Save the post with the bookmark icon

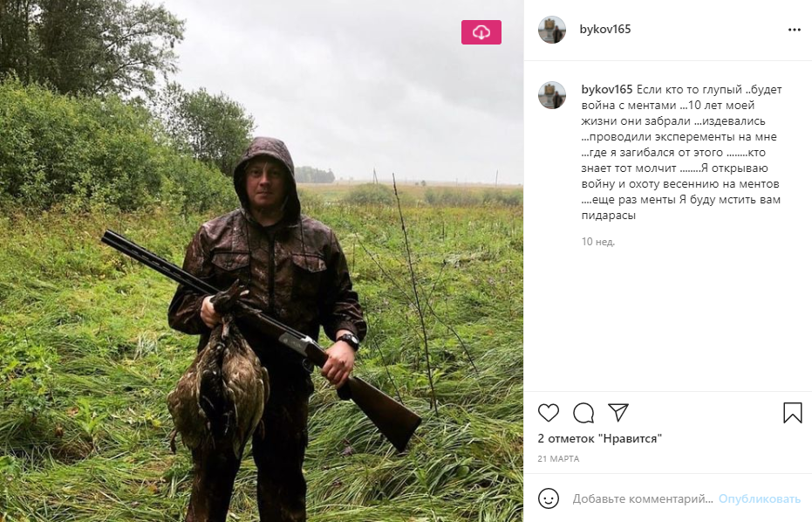click(x=792, y=413)
